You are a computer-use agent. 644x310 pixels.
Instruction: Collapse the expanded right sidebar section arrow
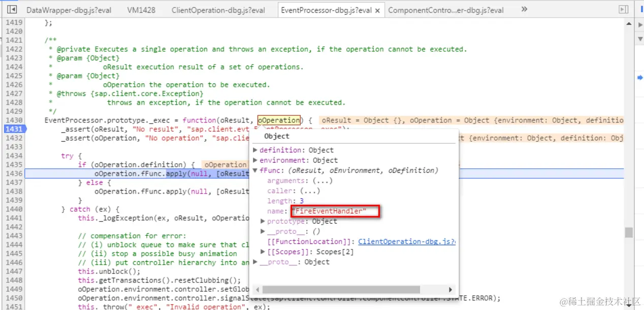click(640, 39)
